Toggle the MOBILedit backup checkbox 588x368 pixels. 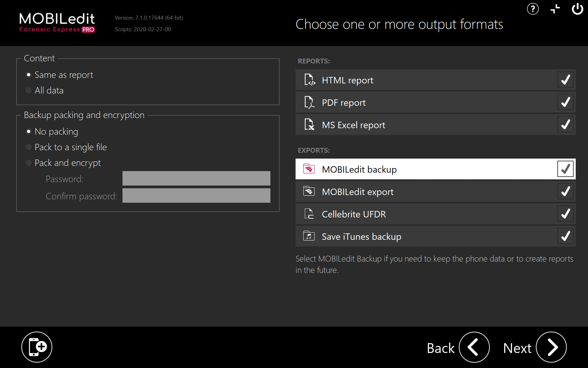click(565, 169)
